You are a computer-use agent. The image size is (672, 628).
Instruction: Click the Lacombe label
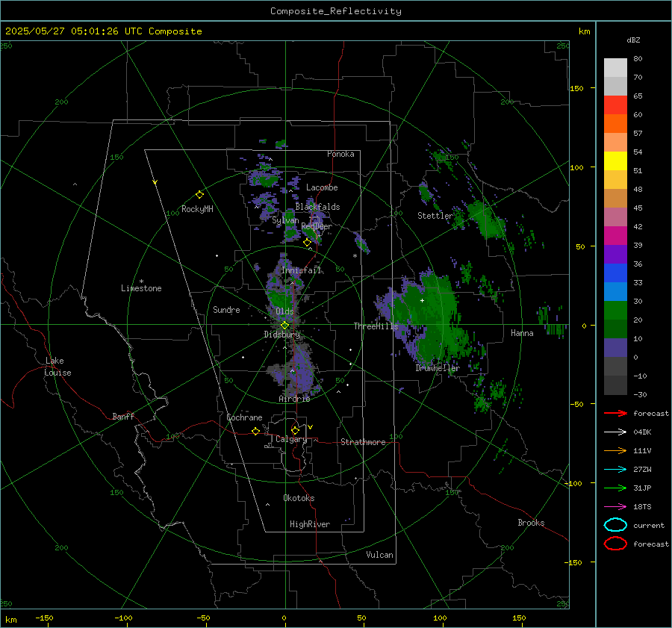(x=322, y=187)
